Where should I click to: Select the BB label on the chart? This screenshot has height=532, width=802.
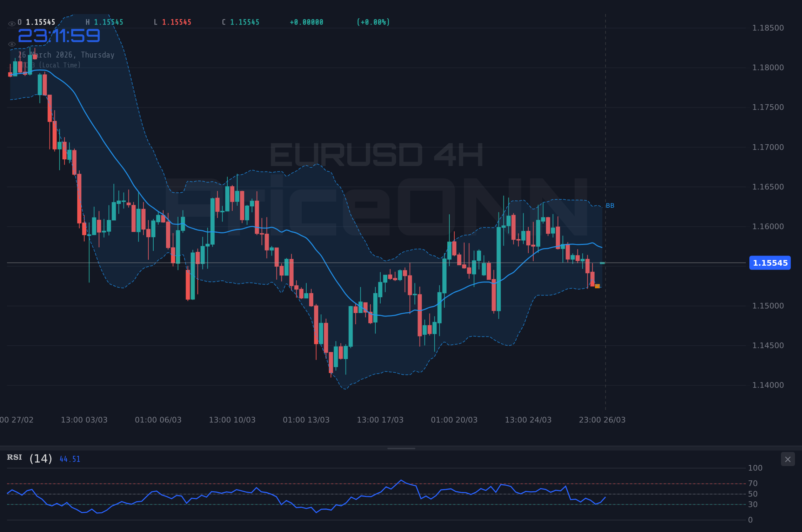click(x=610, y=206)
